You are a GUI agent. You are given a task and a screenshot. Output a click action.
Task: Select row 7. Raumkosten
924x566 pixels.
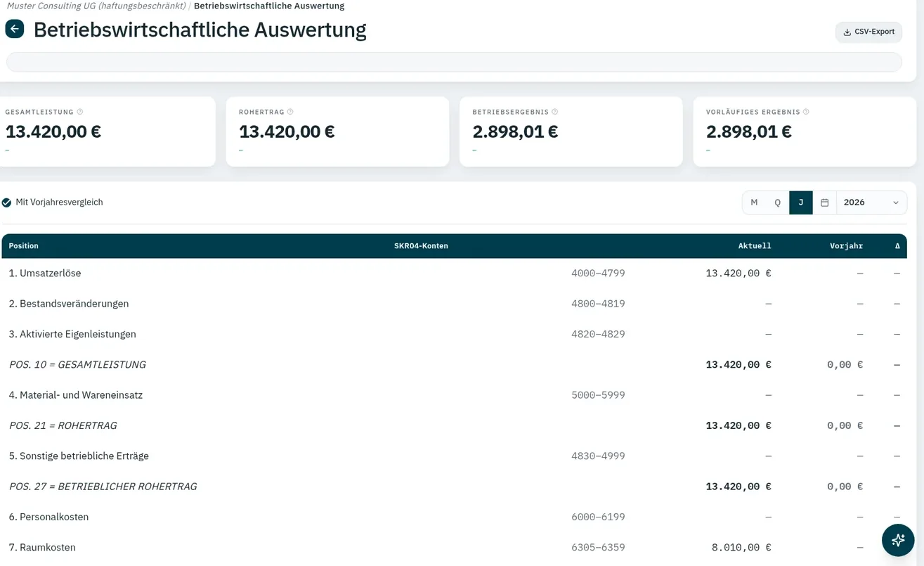tap(454, 548)
